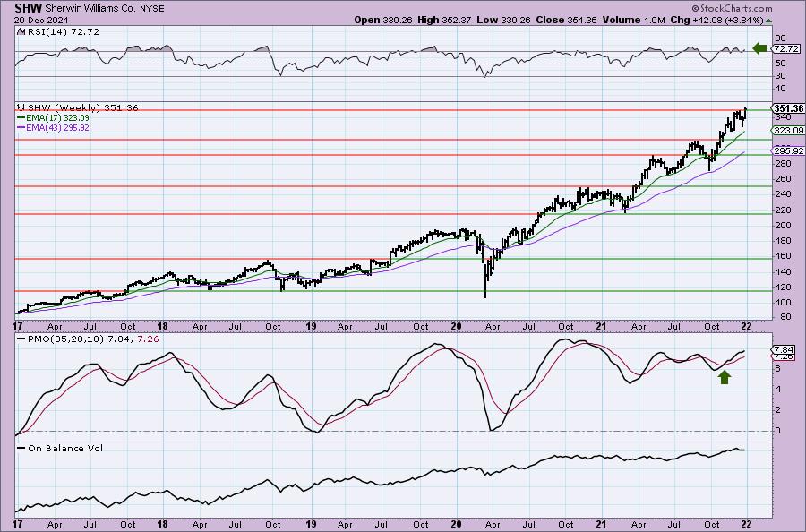Click the Volume 1.9M reading
This screenshot has width=806, height=532.
pyautogui.click(x=634, y=20)
